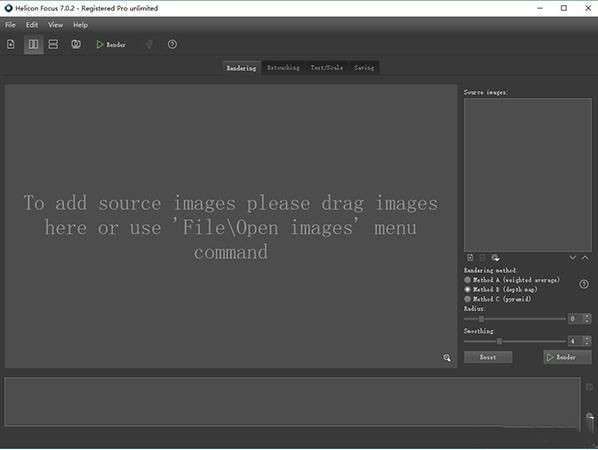Switch to the Retouching tab
The width and height of the screenshot is (598, 450).
283,68
